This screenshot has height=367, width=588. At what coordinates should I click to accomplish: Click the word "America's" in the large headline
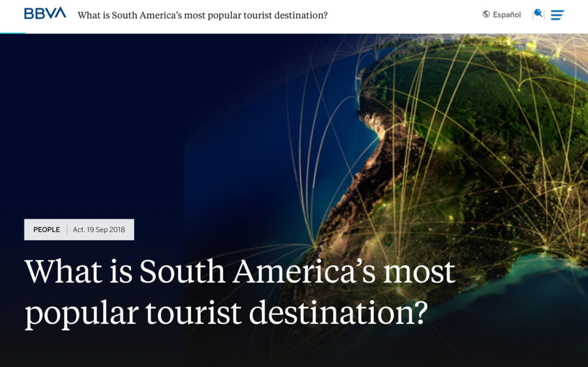(304, 271)
